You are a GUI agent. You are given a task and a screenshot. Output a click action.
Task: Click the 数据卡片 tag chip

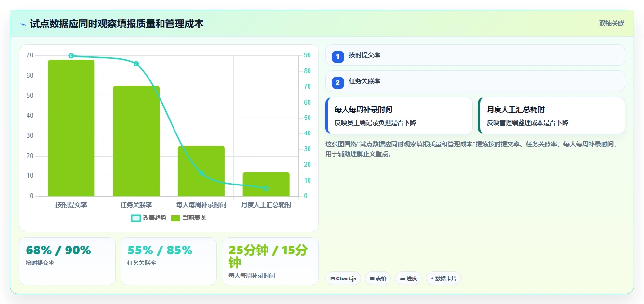click(x=443, y=278)
